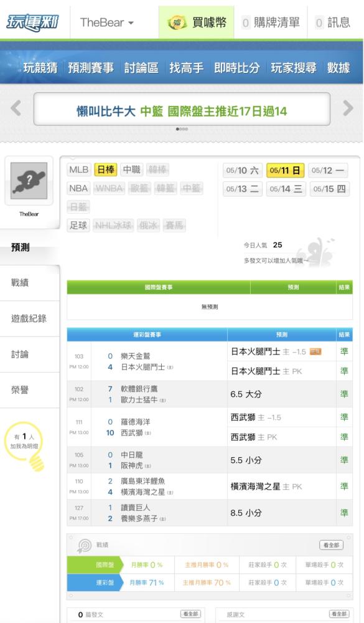Show next banner with right arrow
This screenshot has height=623, width=364.
click(x=348, y=108)
